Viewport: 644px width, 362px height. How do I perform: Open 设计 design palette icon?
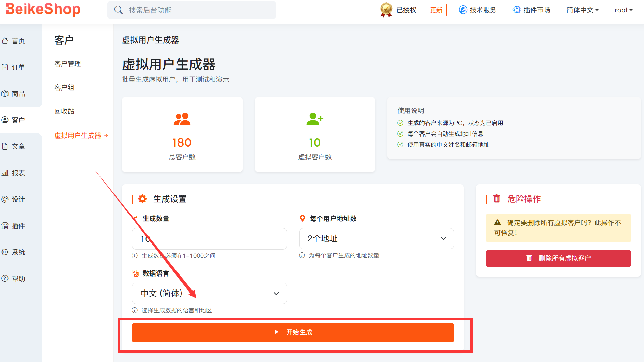5,199
